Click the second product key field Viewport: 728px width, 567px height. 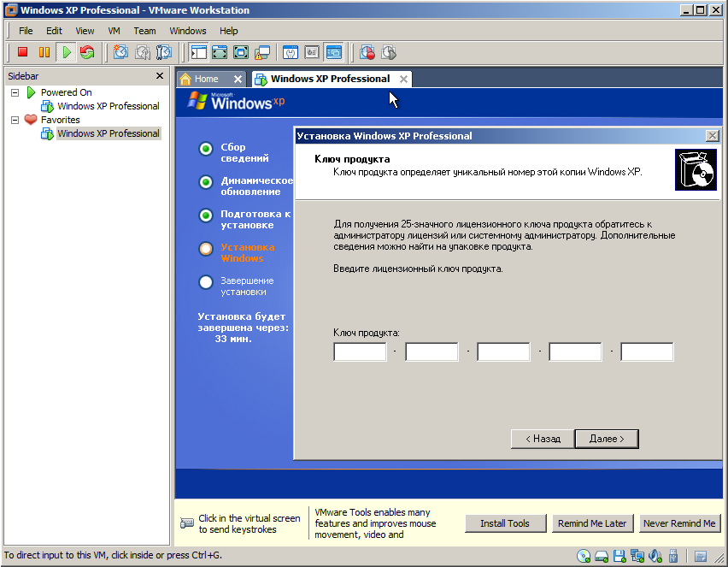[432, 351]
